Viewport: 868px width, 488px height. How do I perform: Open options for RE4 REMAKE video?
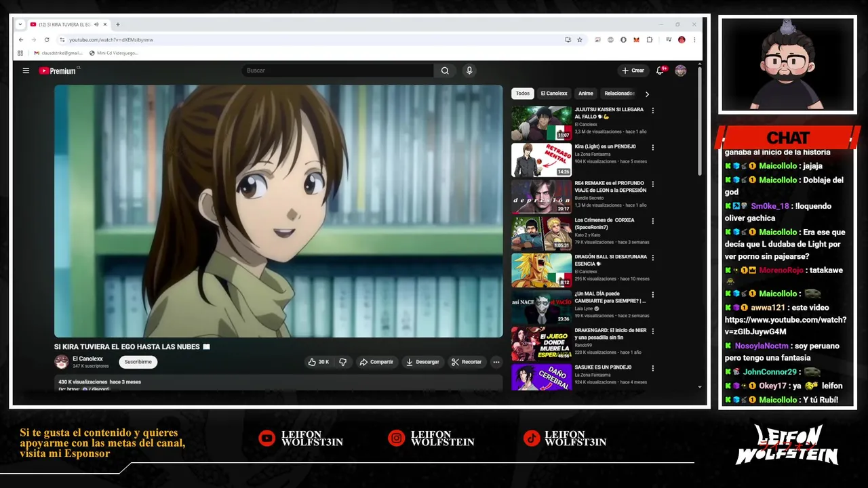point(653,184)
